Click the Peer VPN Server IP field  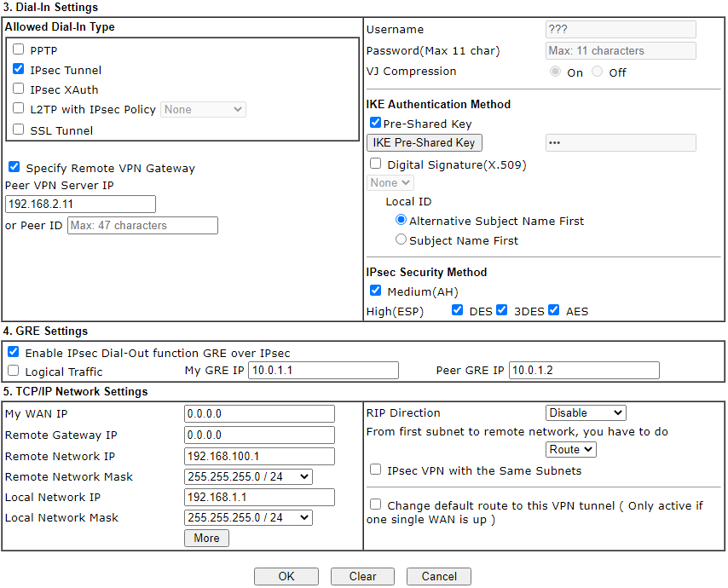(80, 204)
